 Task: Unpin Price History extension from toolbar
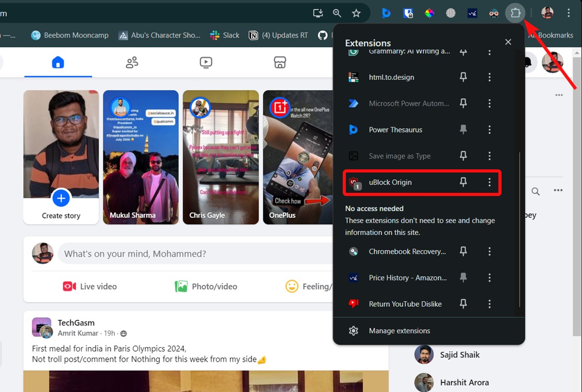(463, 278)
